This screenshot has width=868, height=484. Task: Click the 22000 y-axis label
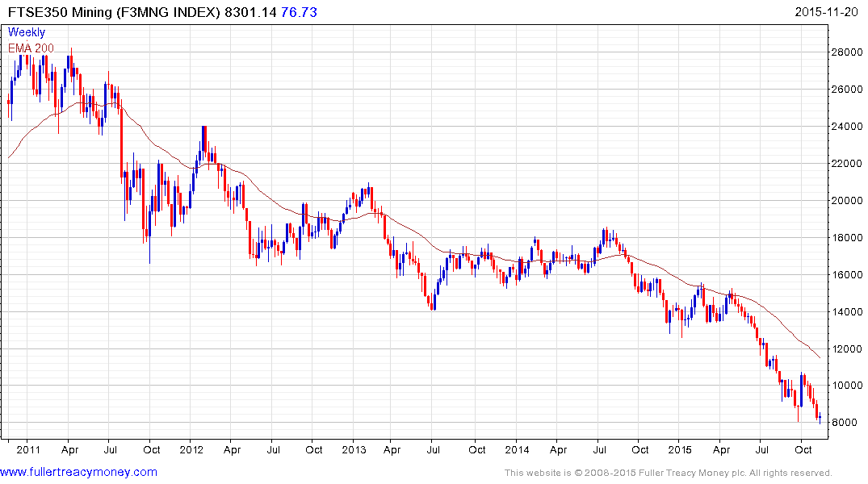click(x=846, y=163)
